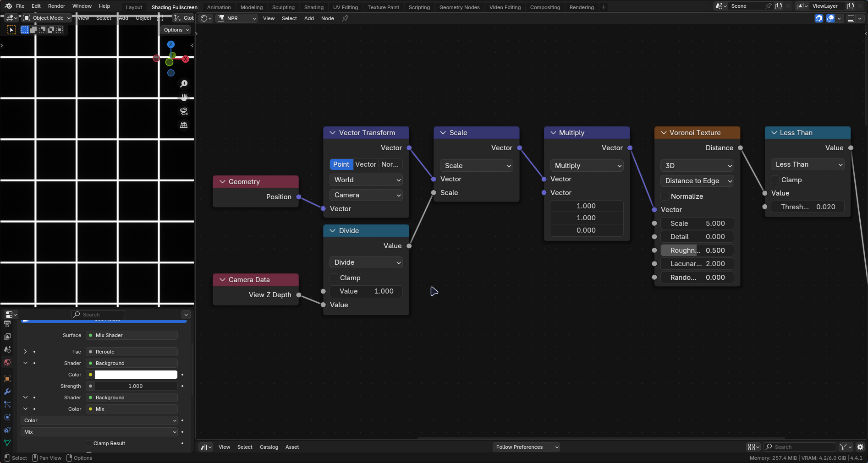
Task: Click the Threshold value field in Less Than node
Action: [x=808, y=207]
